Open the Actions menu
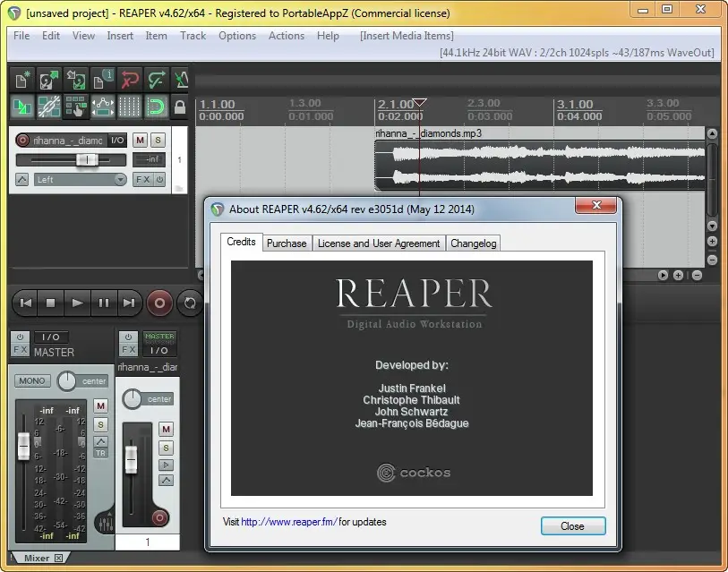The width and height of the screenshot is (728, 572). pos(287,36)
